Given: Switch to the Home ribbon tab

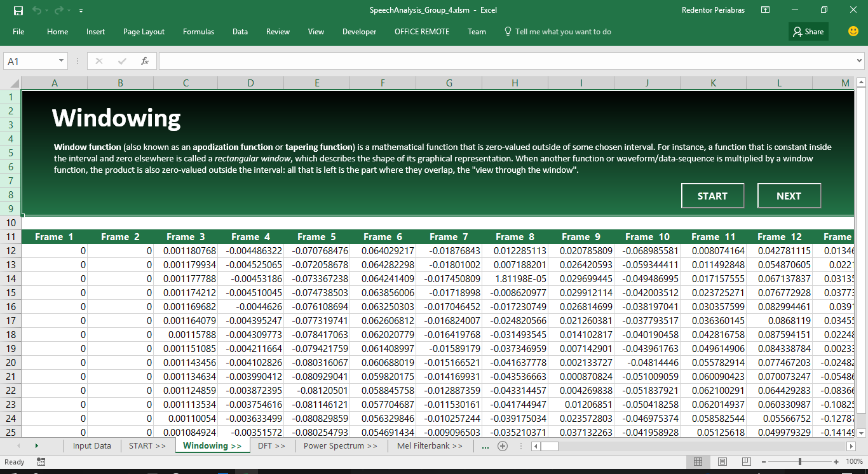Looking at the screenshot, I should coord(57,32).
